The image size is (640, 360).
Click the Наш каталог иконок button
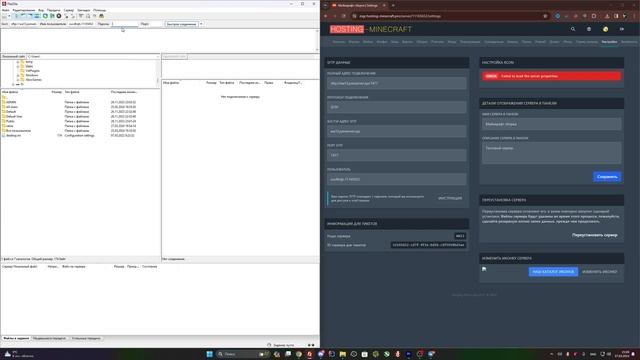coord(553,271)
